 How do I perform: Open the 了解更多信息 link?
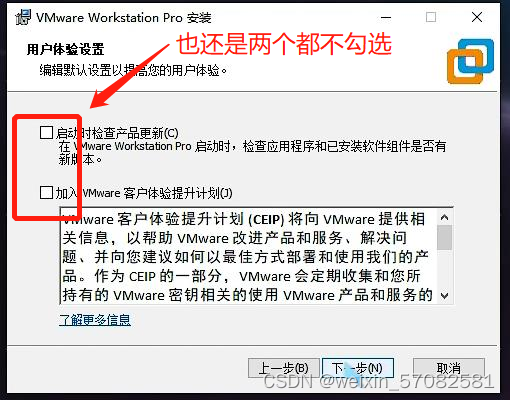95,320
